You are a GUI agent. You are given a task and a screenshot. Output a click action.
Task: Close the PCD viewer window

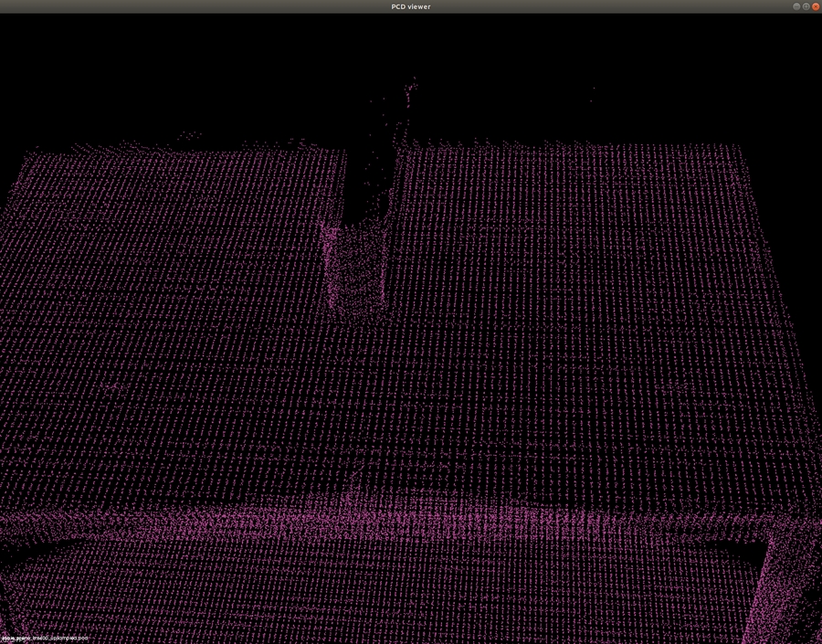coord(816,6)
